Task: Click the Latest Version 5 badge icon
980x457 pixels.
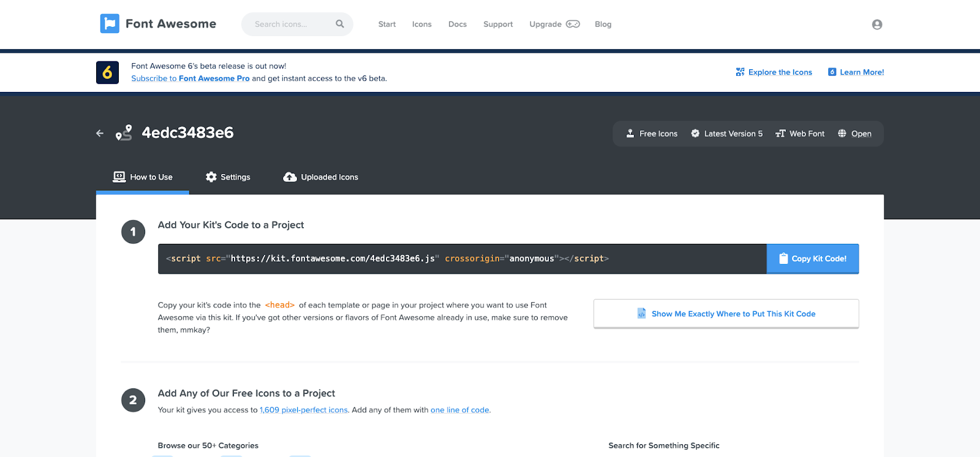Action: 695,134
